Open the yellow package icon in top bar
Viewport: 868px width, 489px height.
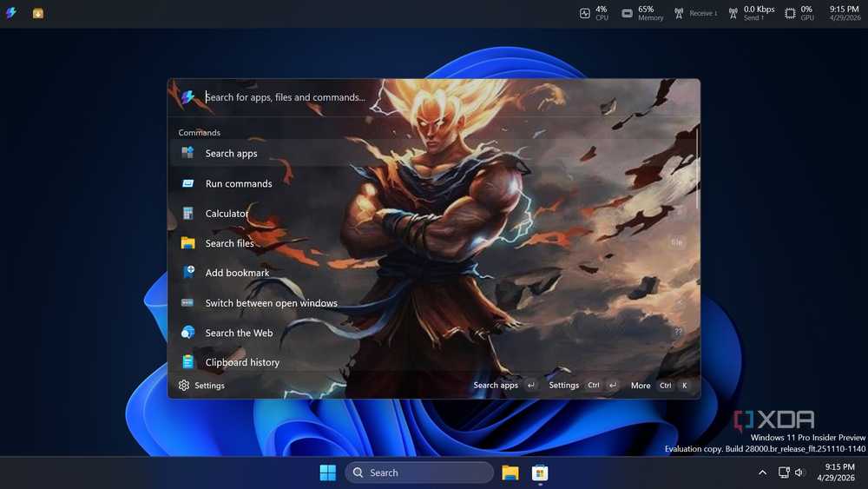tap(37, 13)
